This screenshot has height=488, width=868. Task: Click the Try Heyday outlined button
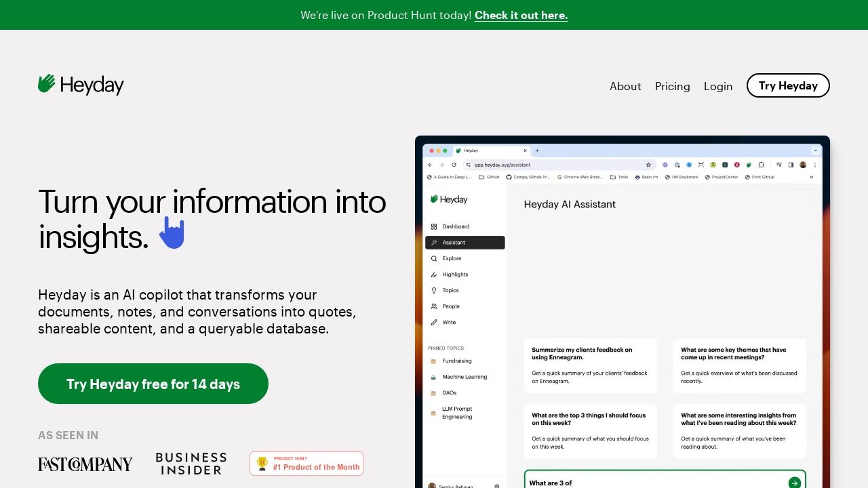(x=788, y=85)
